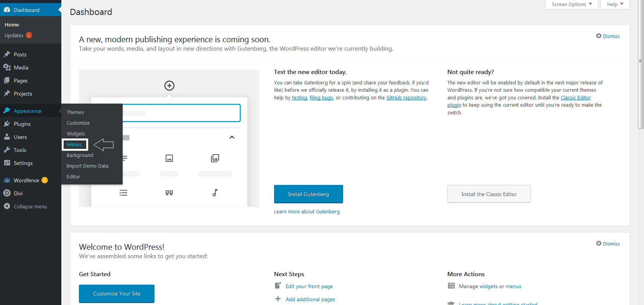This screenshot has height=305, width=644.
Task: Click the Wordfence orange notification badge
Action: point(44,180)
